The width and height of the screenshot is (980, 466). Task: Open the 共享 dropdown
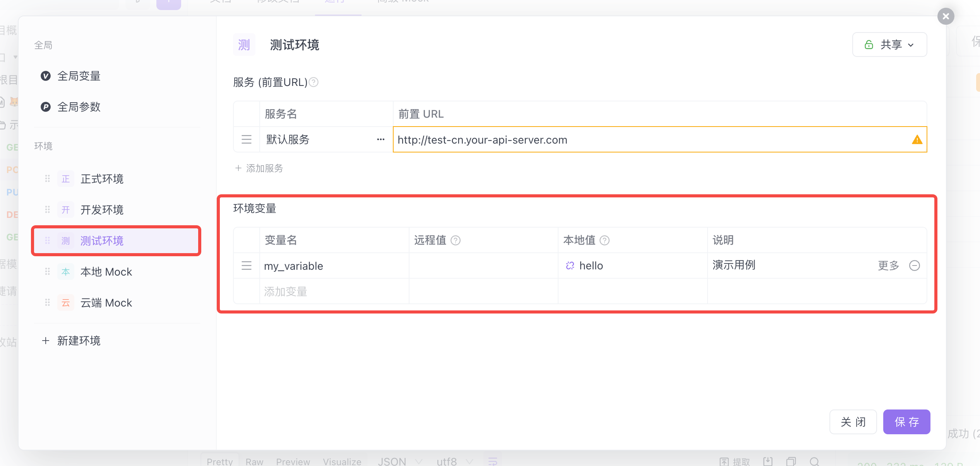coord(889,45)
